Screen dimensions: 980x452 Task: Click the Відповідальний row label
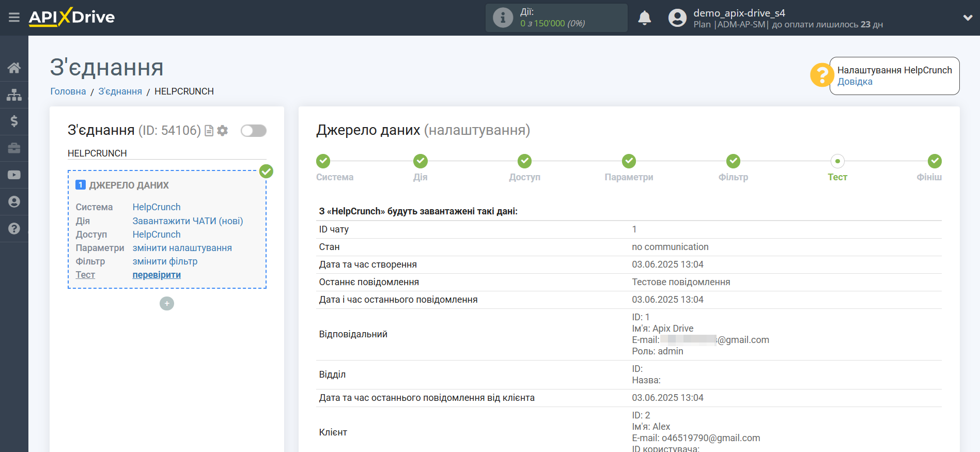coord(353,334)
